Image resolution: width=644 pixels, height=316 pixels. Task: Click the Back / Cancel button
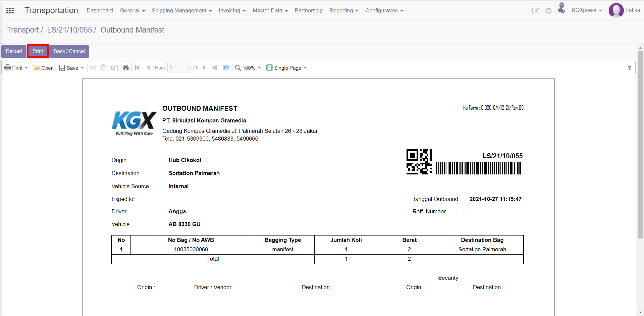coord(69,51)
